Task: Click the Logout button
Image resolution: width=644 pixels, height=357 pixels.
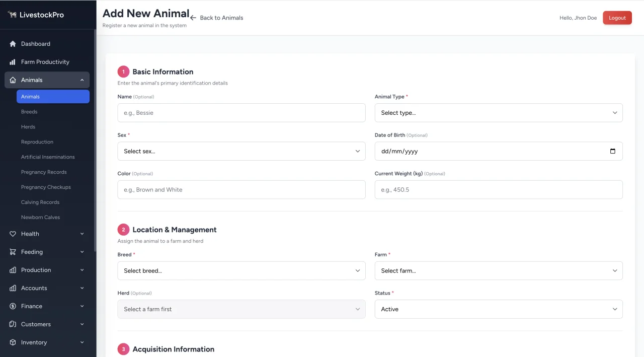Action: (x=617, y=18)
